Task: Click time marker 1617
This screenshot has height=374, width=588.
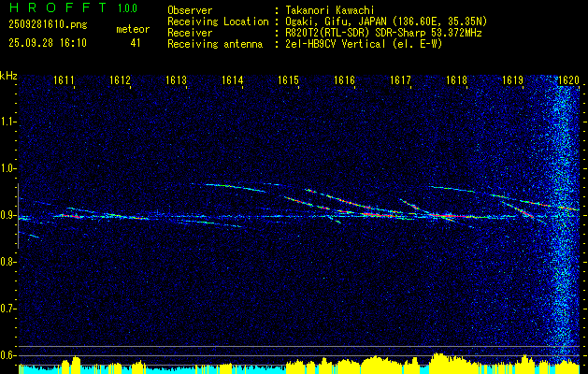Action: point(401,79)
